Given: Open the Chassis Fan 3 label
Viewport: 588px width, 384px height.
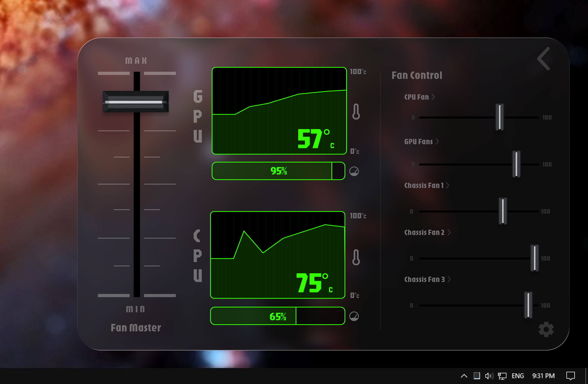Looking at the screenshot, I should click(425, 279).
